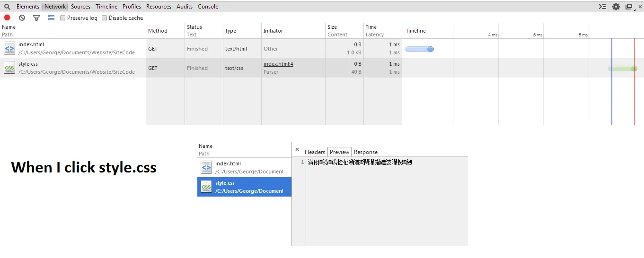The width and height of the screenshot is (644, 258).
Task: Switch to the Headers tab
Action: [315, 152]
